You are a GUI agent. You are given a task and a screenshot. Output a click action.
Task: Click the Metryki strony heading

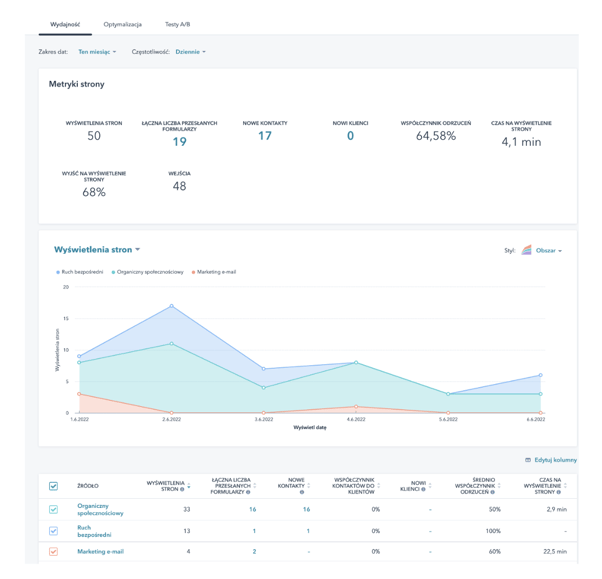pyautogui.click(x=76, y=84)
